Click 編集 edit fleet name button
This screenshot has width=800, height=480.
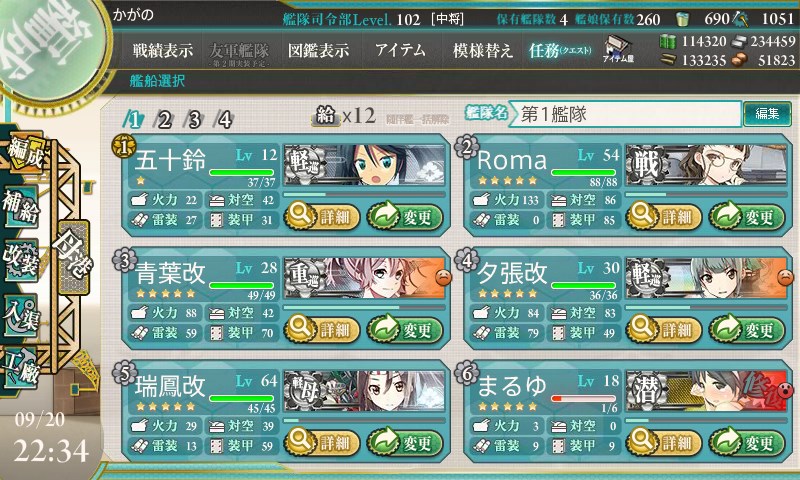[x=767, y=113]
